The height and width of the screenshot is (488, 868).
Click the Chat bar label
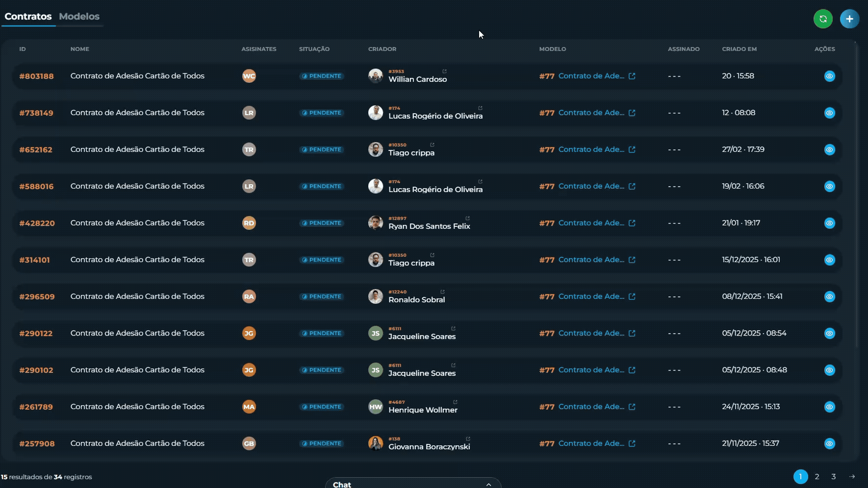point(342,485)
